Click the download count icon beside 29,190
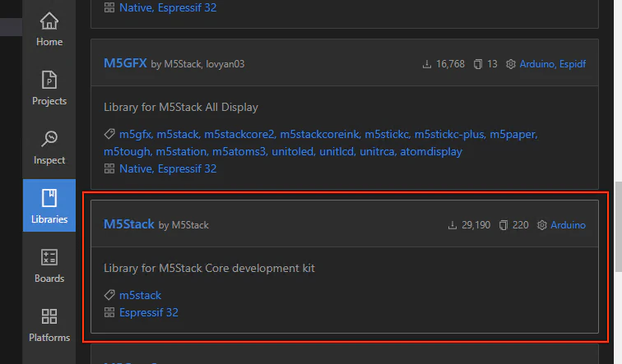Viewport: 622px width, 364px height. [453, 225]
